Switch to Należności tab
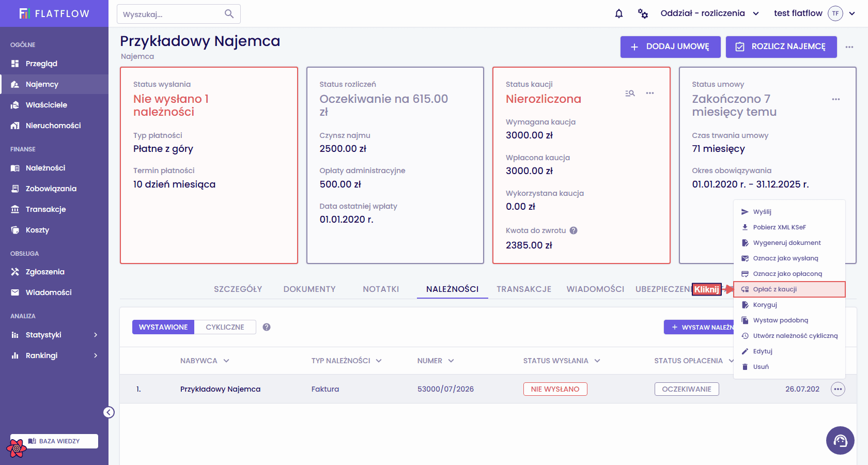868x465 pixels. [453, 289]
